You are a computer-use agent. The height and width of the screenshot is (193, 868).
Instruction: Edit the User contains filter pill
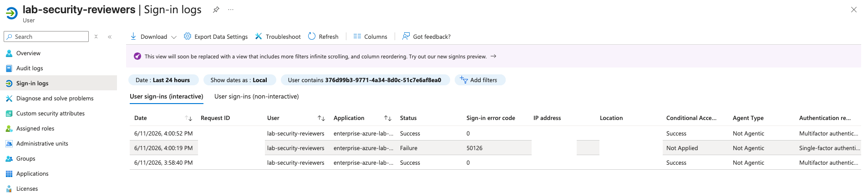pyautogui.click(x=365, y=80)
